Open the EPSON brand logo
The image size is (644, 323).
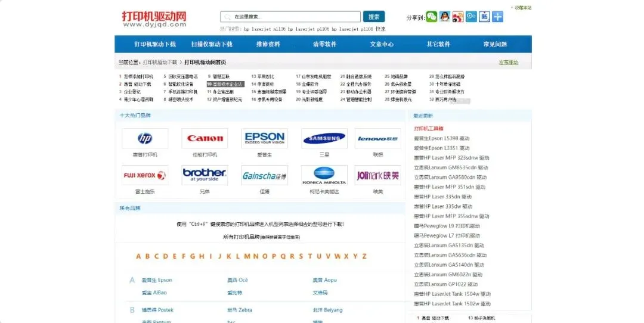pyautogui.click(x=265, y=138)
